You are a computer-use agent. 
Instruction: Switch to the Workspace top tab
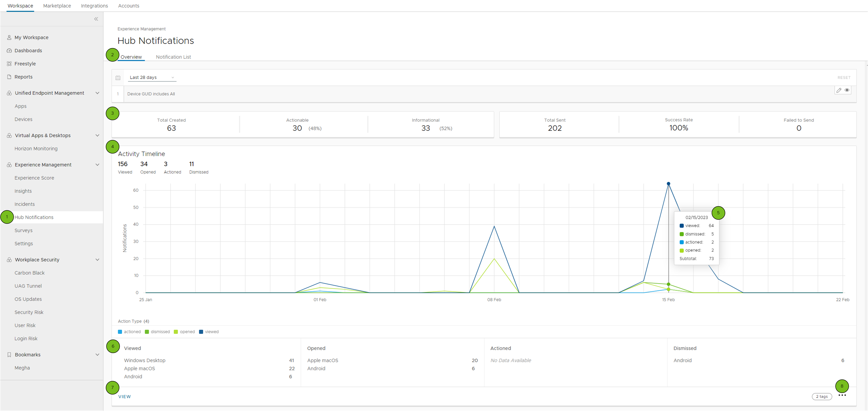[x=20, y=6]
